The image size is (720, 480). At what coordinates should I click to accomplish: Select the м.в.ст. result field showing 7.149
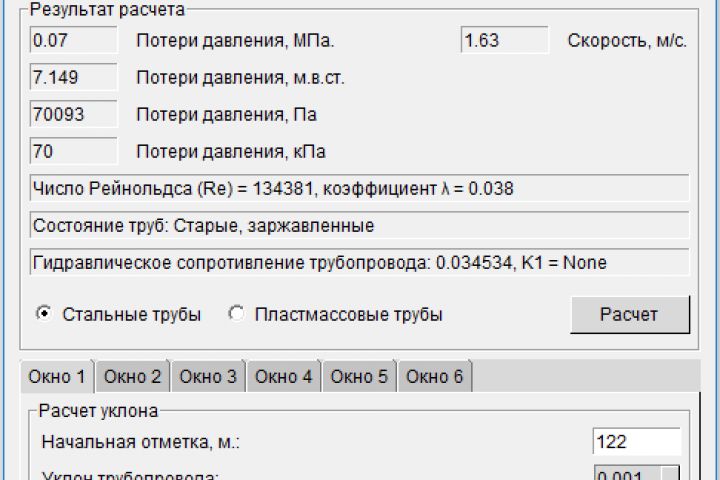coord(74,77)
